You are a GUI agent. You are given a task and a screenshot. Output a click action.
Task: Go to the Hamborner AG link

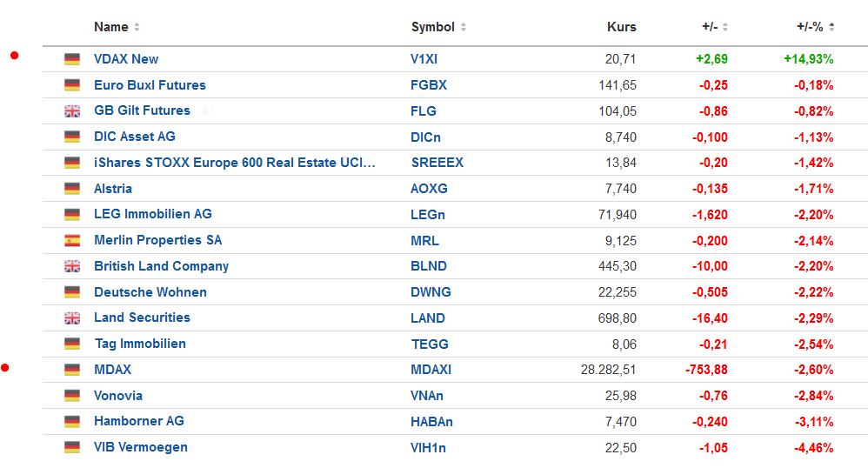(139, 421)
